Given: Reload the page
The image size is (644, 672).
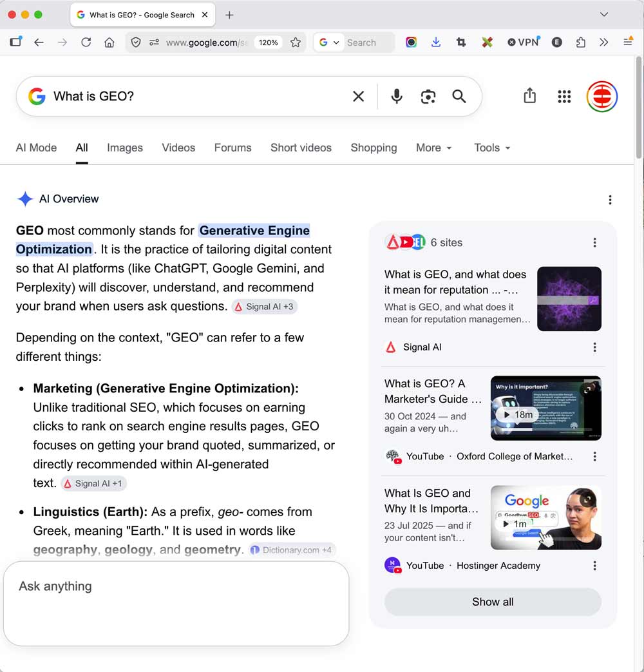Looking at the screenshot, I should coord(86,42).
